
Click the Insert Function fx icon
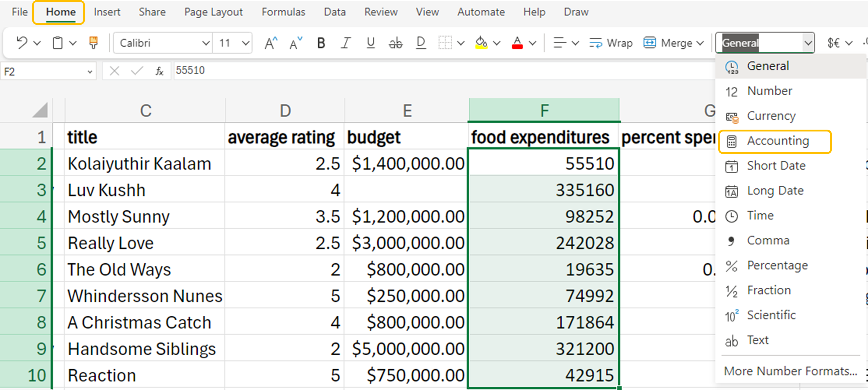pos(159,71)
